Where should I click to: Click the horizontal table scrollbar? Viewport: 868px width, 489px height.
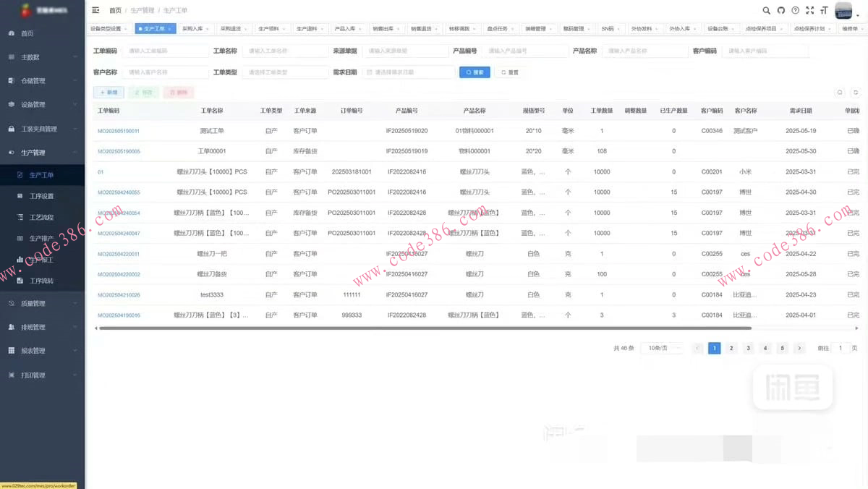pos(434,328)
